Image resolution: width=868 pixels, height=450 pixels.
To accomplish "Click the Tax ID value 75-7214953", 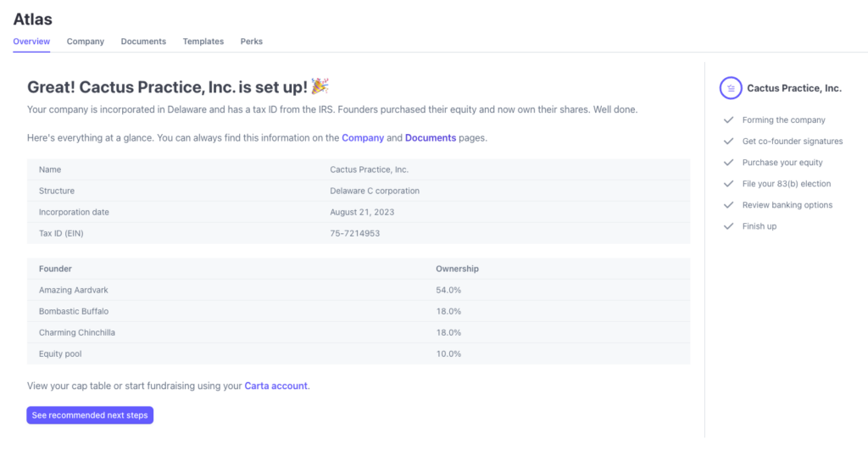I will coord(354,233).
